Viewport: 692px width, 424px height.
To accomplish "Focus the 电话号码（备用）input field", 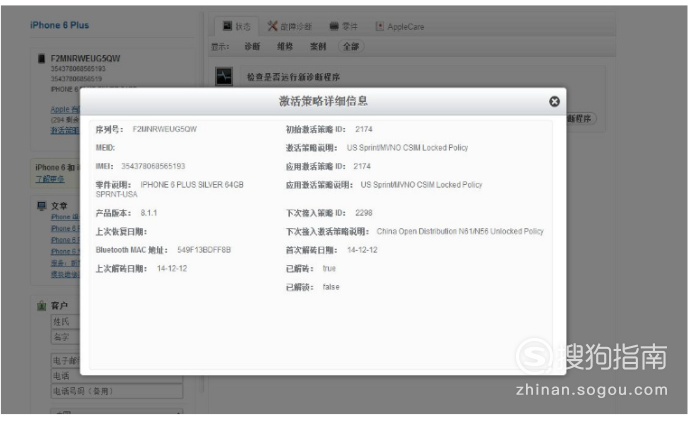I will pos(117,391).
